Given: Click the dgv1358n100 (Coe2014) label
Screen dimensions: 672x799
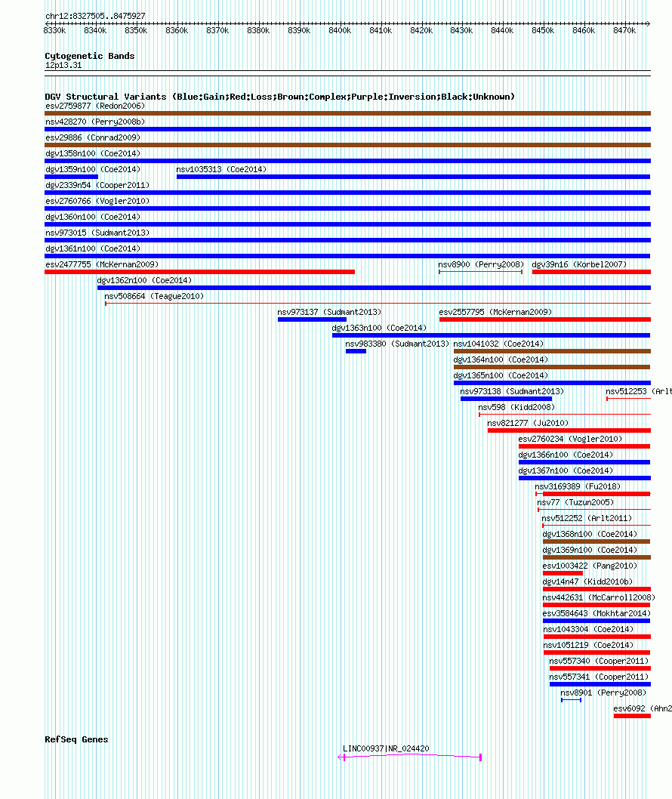Looking at the screenshot, I should tap(93, 153).
